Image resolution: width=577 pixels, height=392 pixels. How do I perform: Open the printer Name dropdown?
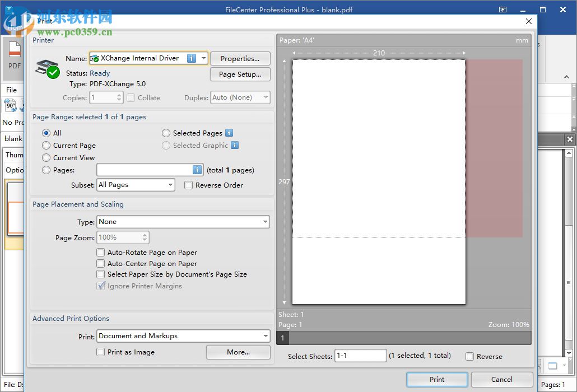point(203,58)
